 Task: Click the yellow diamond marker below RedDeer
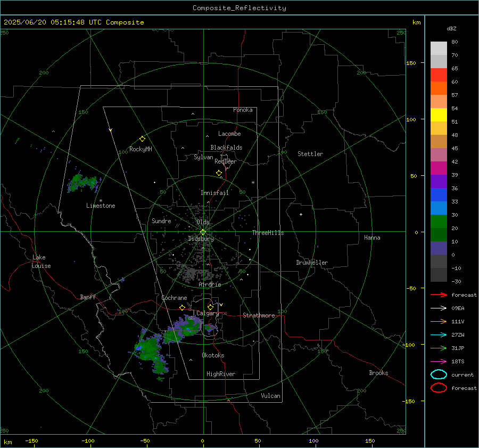point(219,173)
